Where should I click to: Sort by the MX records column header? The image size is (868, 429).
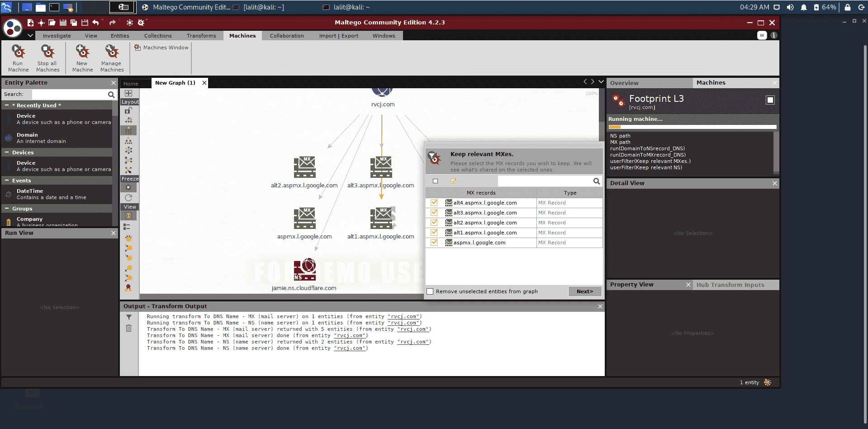tap(481, 193)
